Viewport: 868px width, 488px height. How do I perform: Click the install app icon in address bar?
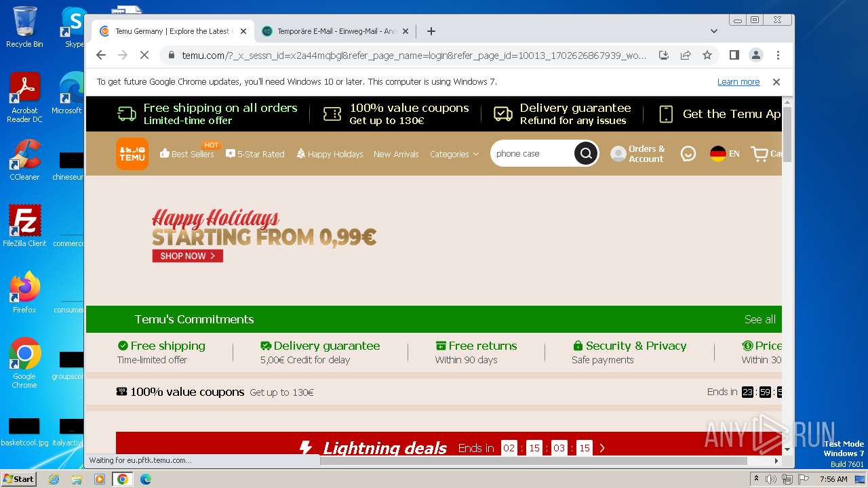pyautogui.click(x=664, y=56)
